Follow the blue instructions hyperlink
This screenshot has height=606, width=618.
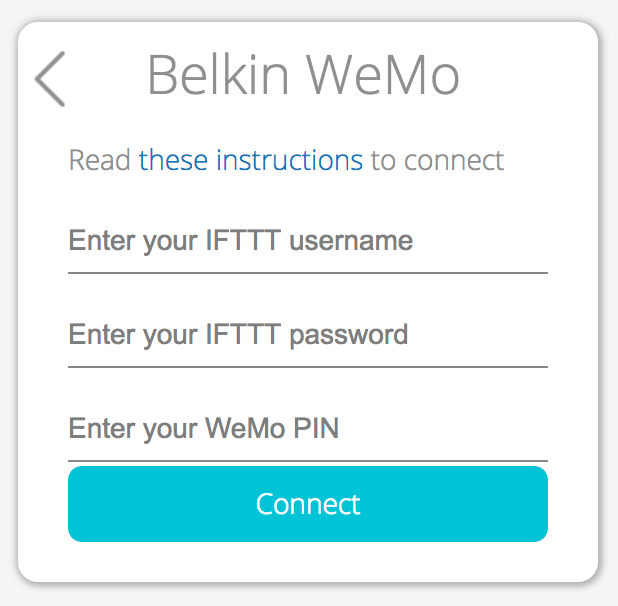coord(250,160)
